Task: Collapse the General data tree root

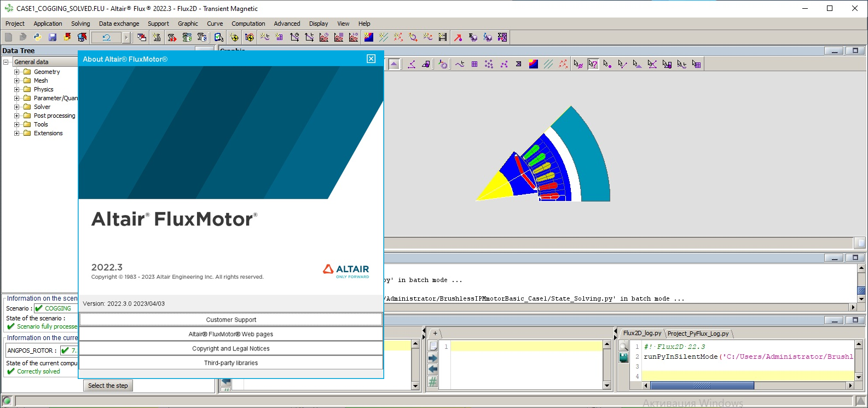Action: 6,62
